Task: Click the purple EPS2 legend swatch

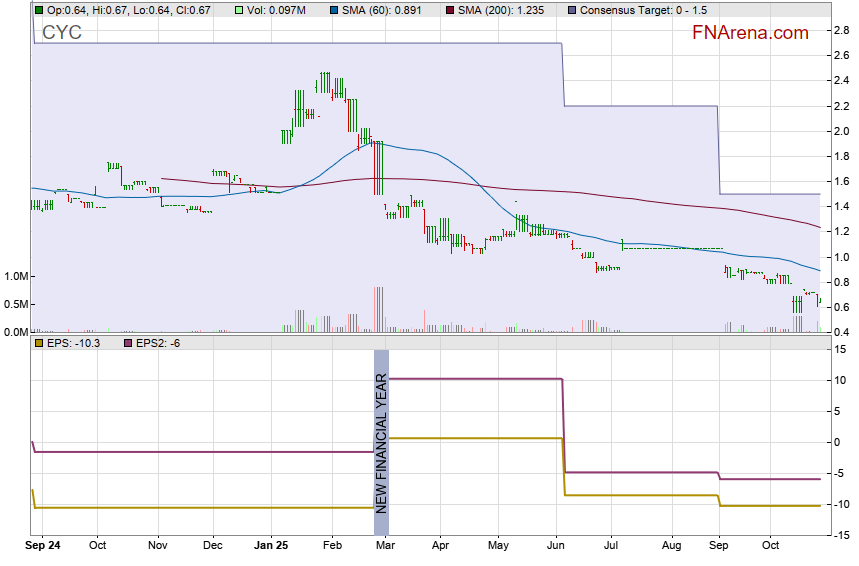Action: pyautogui.click(x=127, y=343)
